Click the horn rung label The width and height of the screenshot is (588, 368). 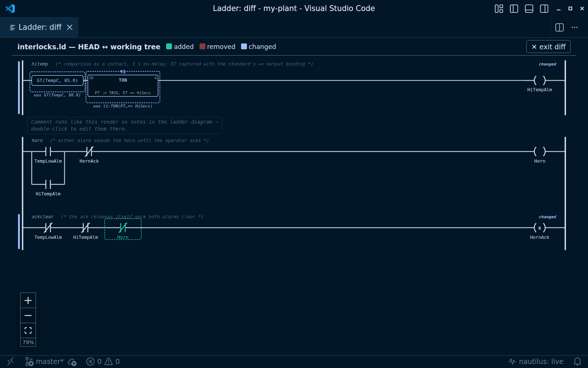(37, 141)
